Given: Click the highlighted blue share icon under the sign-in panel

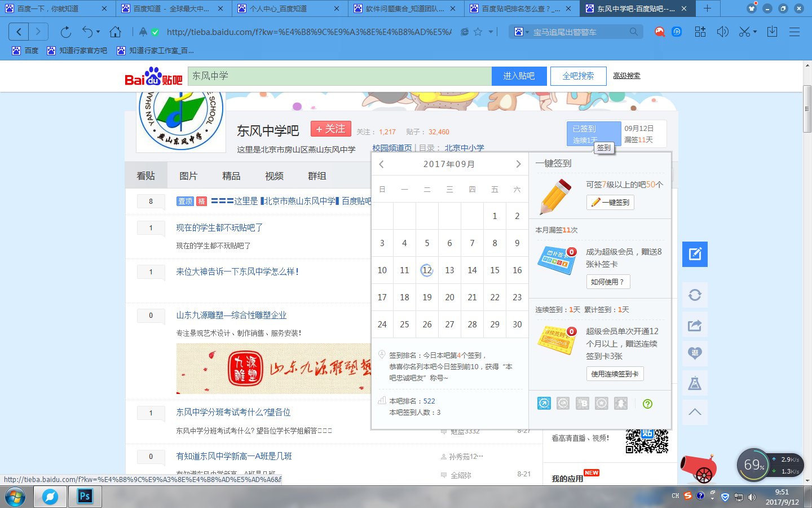Looking at the screenshot, I should click(x=544, y=403).
